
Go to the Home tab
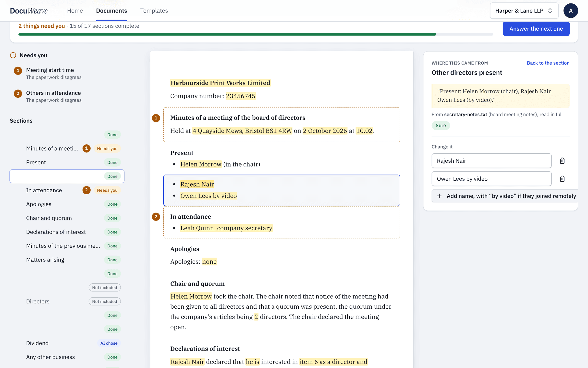point(75,11)
